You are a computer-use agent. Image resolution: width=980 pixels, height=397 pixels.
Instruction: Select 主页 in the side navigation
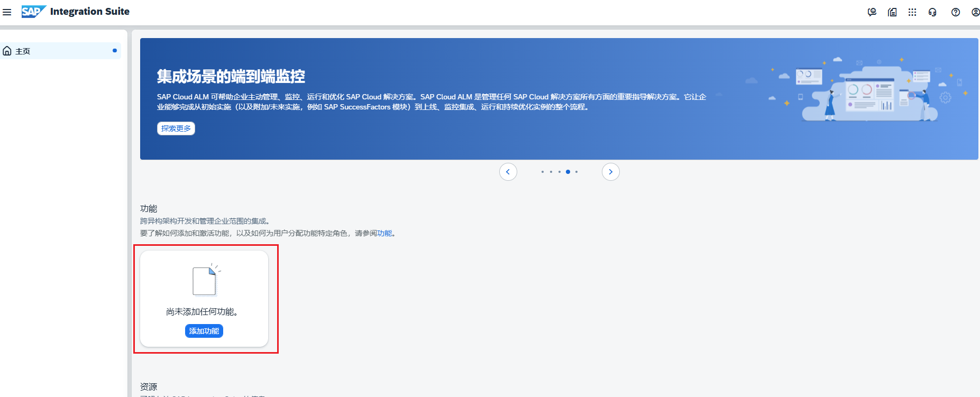(60, 51)
